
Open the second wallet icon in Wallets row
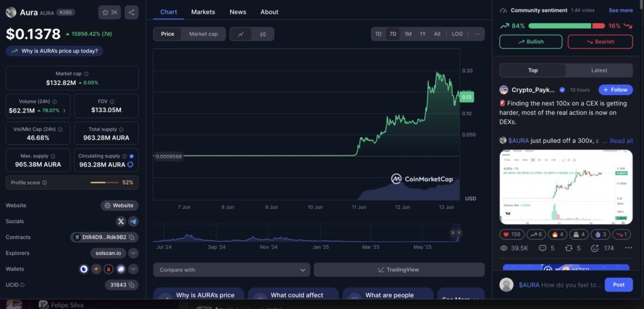[96, 269]
